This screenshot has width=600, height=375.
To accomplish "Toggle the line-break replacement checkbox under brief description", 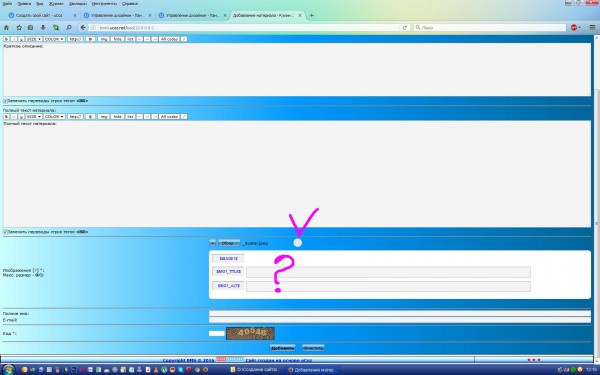I will (x=5, y=101).
